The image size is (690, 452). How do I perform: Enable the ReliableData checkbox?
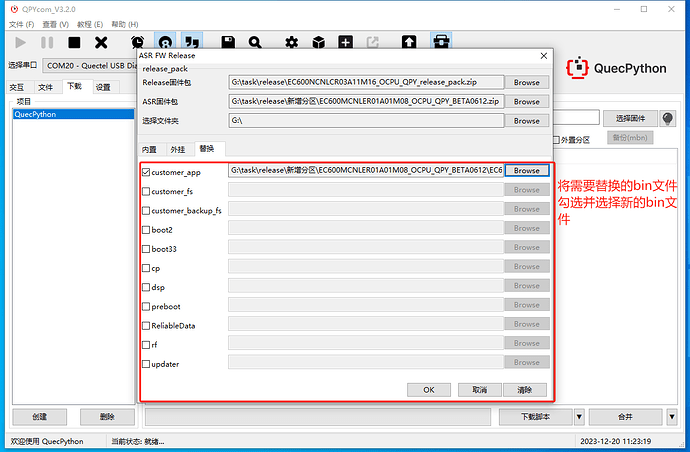(x=146, y=326)
